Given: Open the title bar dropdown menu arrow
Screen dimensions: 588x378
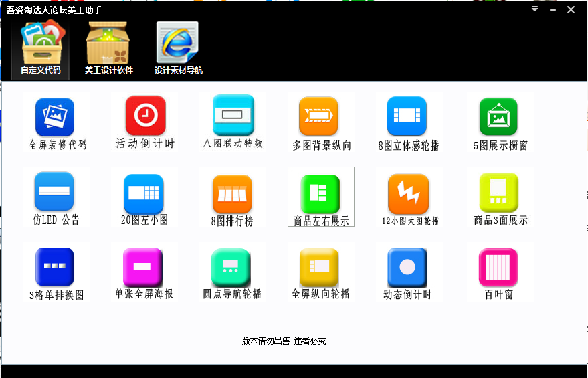Looking at the screenshot, I should tap(534, 9).
